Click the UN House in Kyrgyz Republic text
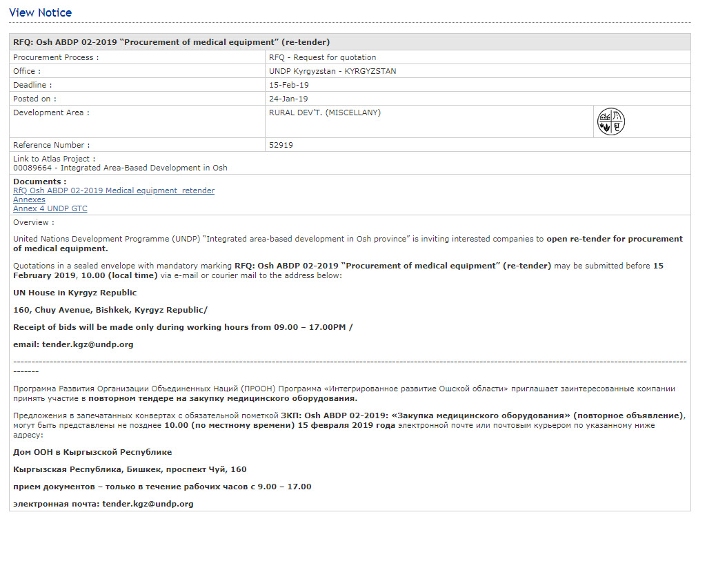This screenshot has width=707, height=588. coord(75,293)
